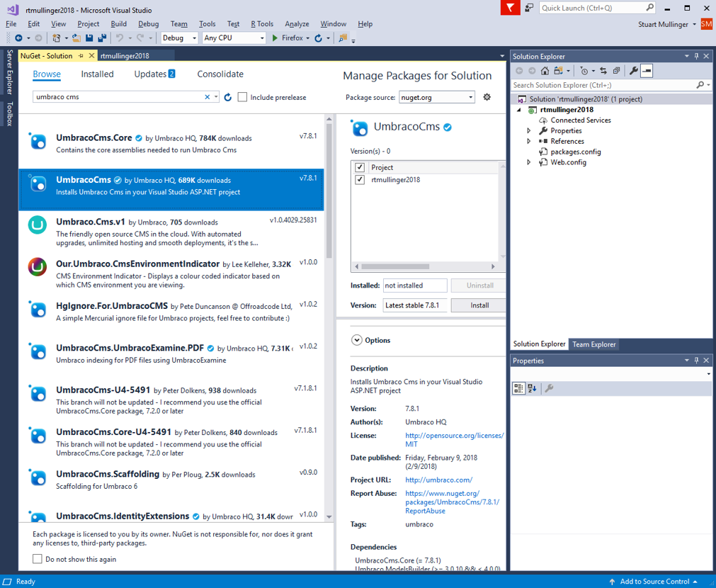The image size is (716, 588).
Task: Select packages.config in Solution Explorer
Action: tap(575, 152)
